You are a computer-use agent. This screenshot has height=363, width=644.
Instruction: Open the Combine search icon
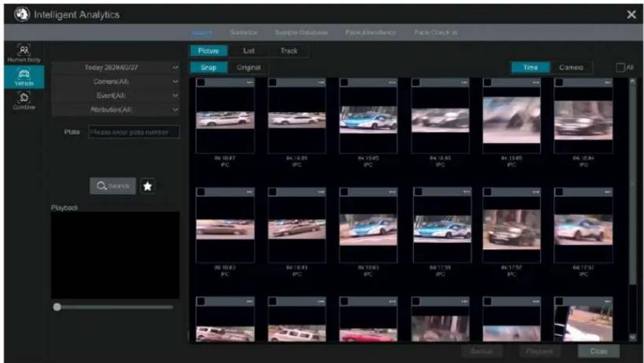[x=24, y=100]
